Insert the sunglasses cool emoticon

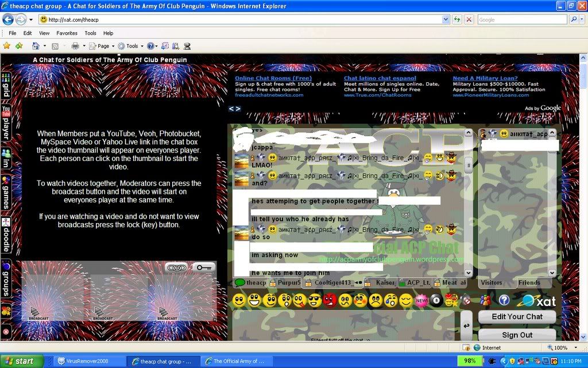tap(315, 300)
